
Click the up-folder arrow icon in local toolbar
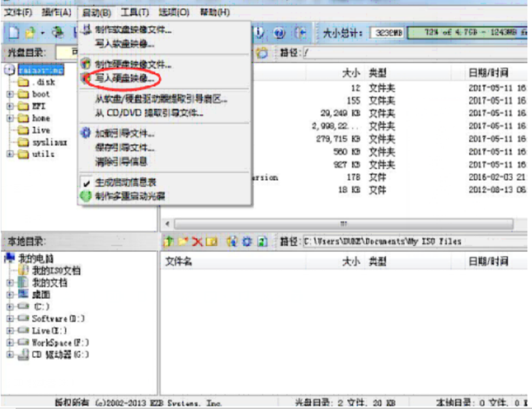coord(168,241)
